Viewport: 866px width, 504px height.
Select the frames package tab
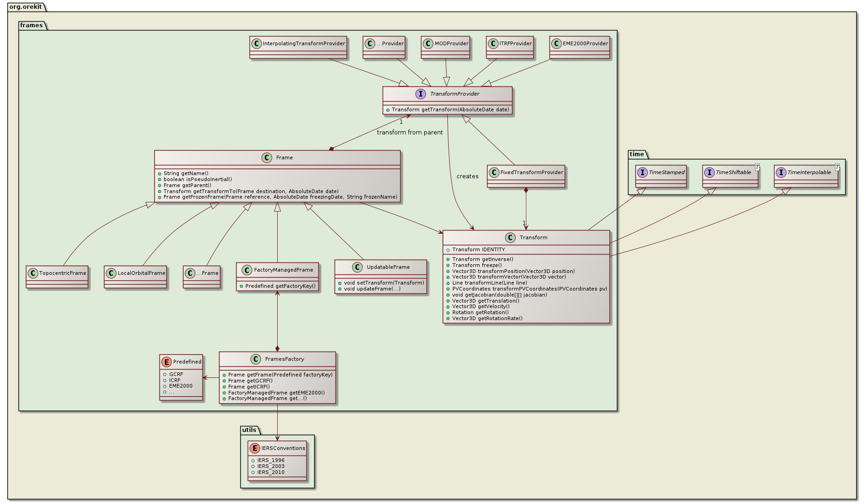(x=31, y=25)
